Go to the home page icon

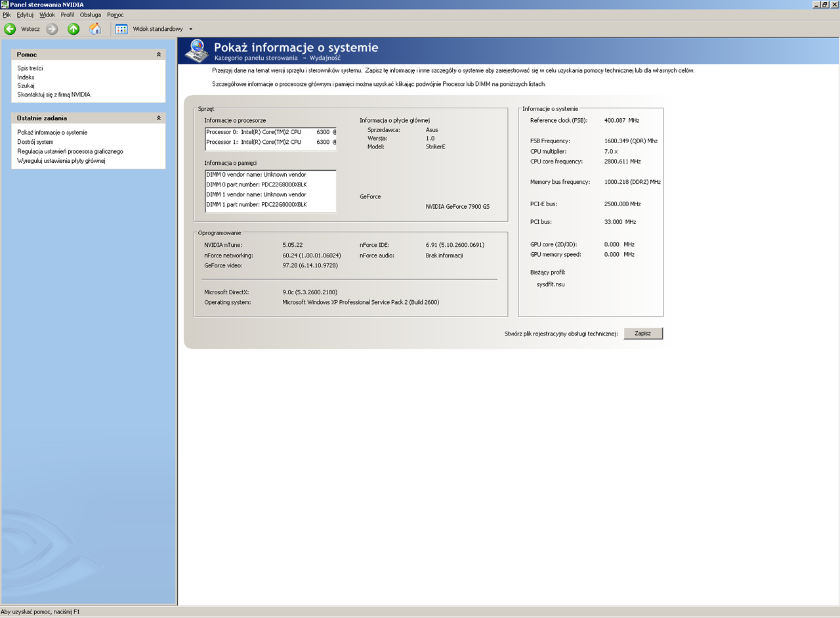pos(95,29)
